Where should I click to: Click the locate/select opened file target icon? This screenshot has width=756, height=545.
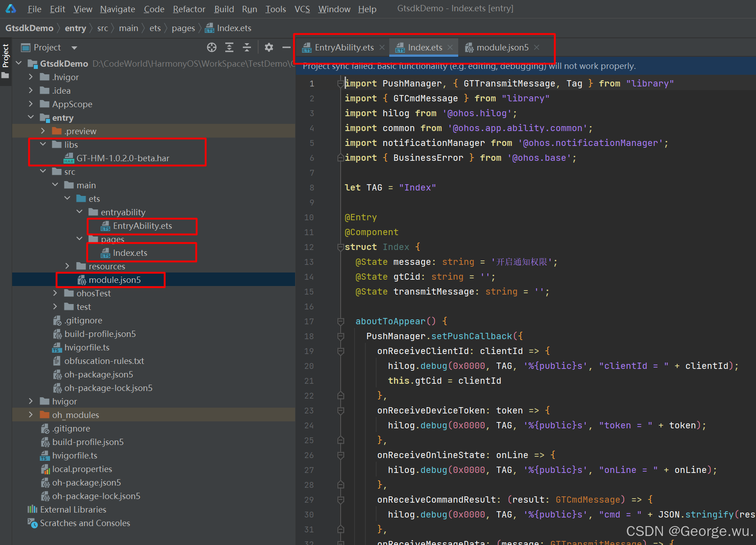pyautogui.click(x=212, y=47)
